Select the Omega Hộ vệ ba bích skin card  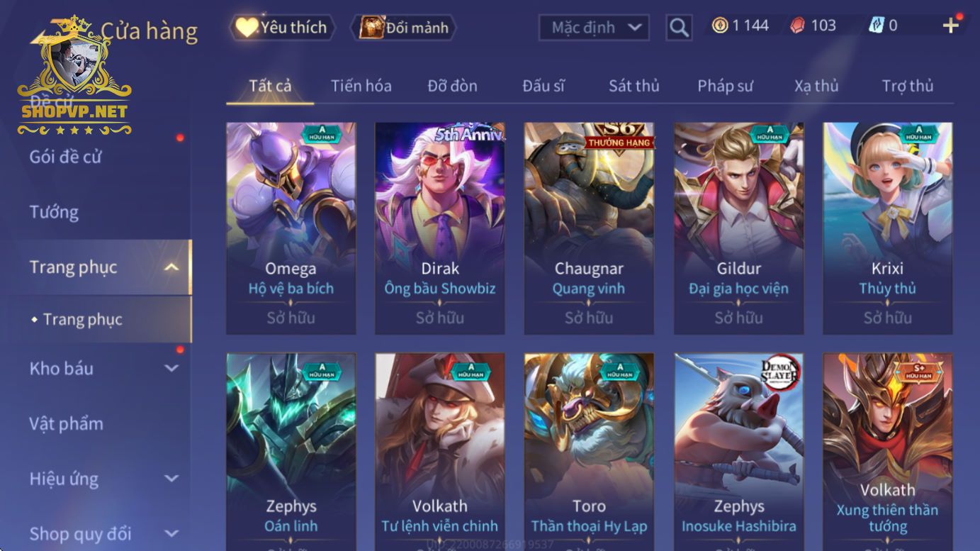[291, 228]
